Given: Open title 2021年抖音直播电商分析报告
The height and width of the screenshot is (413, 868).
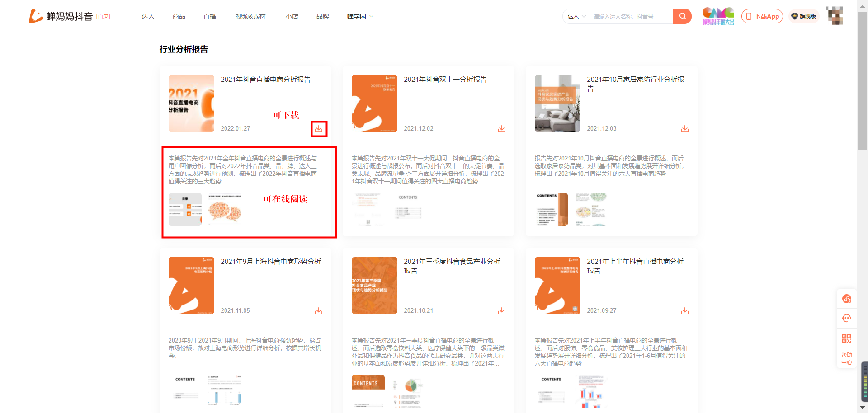Looking at the screenshot, I should [265, 80].
